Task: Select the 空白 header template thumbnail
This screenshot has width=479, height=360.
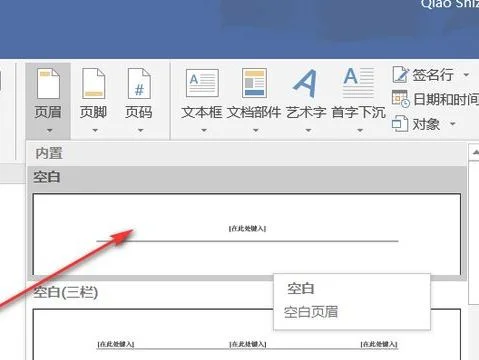Action: click(247, 234)
